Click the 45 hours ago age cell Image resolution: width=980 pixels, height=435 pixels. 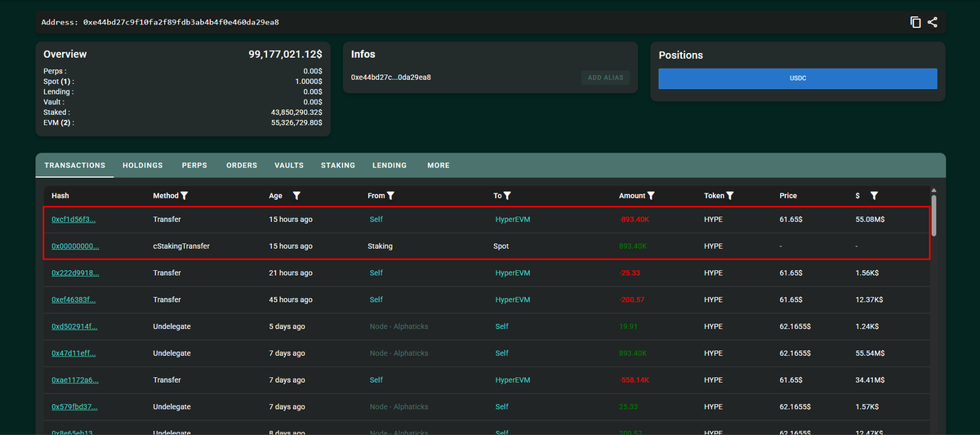click(290, 300)
